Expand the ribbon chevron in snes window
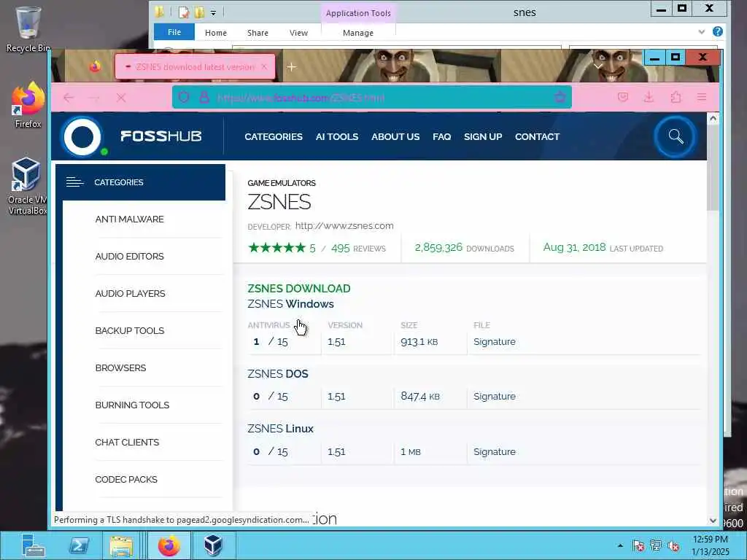The height and width of the screenshot is (560, 747). [701, 32]
